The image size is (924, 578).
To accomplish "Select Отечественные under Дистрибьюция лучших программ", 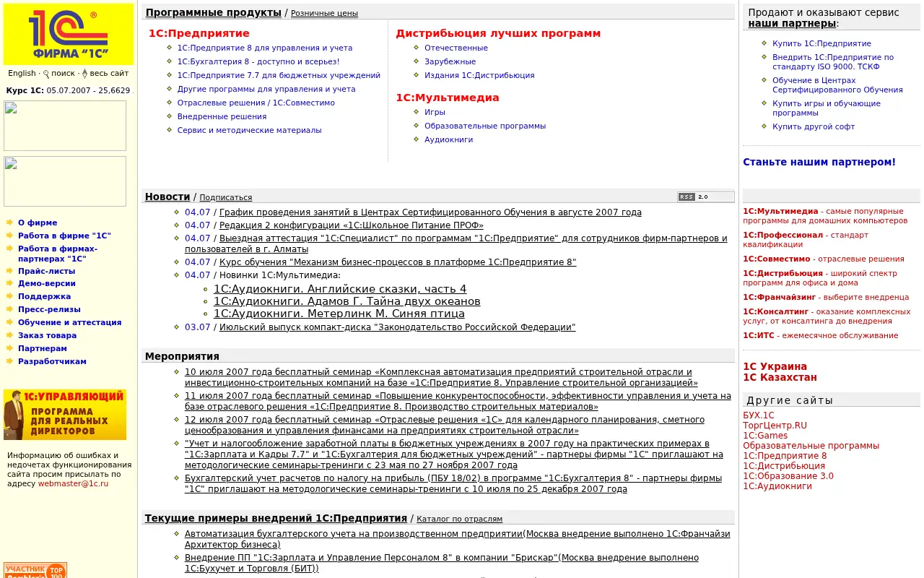I will (x=456, y=48).
